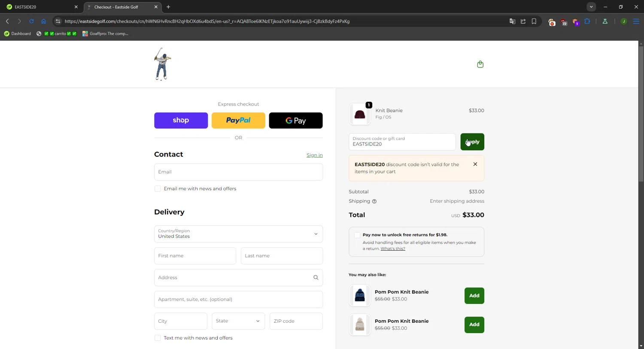Click the discount code or gift card field
This screenshot has width=644, height=349.
402,142
